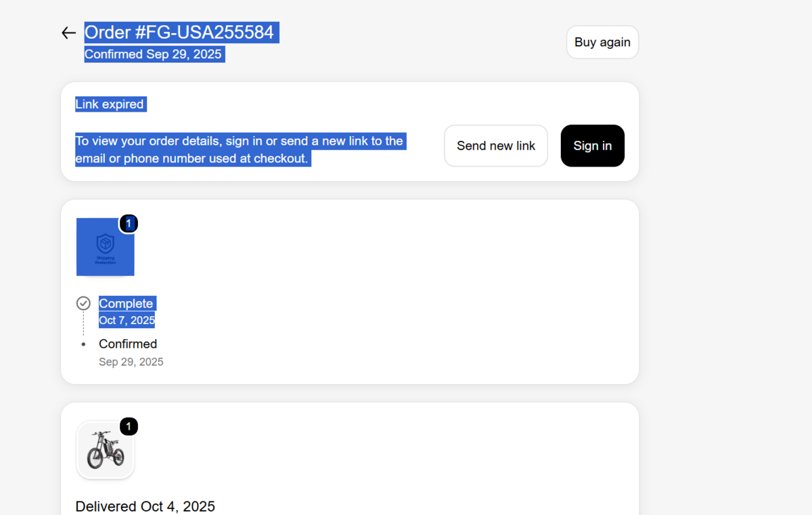This screenshot has height=515, width=812.
Task: Click the Complete status checkmark icon
Action: (83, 303)
